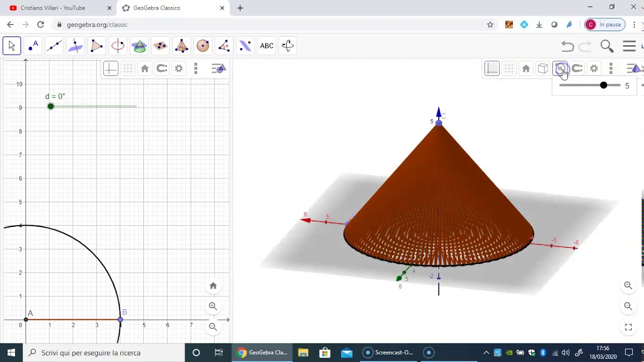Zoom in on the 2D graphics view
The height and width of the screenshot is (362, 644).
coord(213,306)
